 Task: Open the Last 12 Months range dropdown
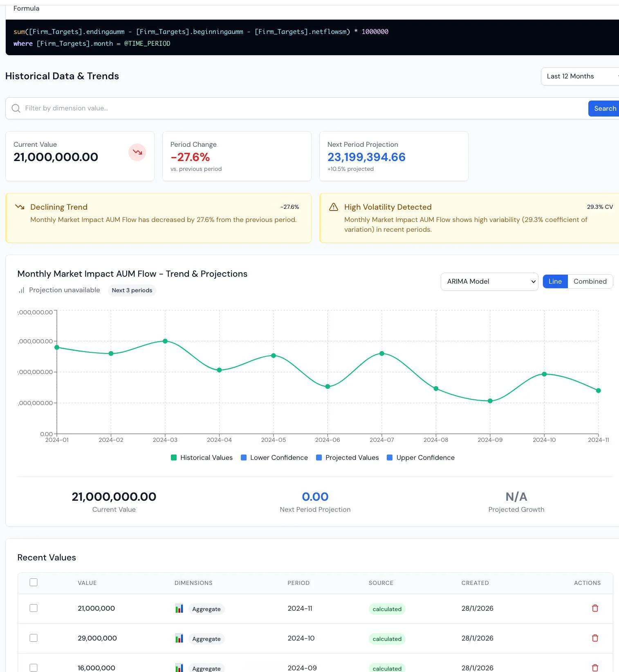(x=580, y=76)
